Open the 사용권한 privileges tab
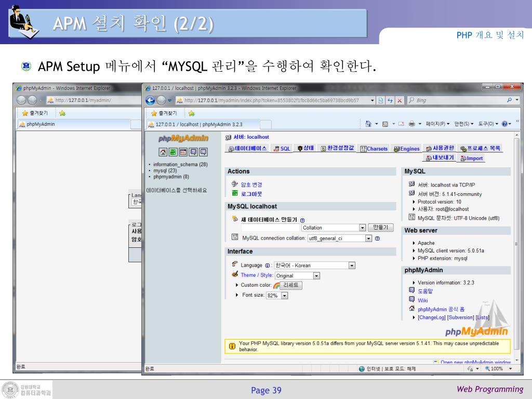The height and width of the screenshot is (399, 532). (440, 148)
